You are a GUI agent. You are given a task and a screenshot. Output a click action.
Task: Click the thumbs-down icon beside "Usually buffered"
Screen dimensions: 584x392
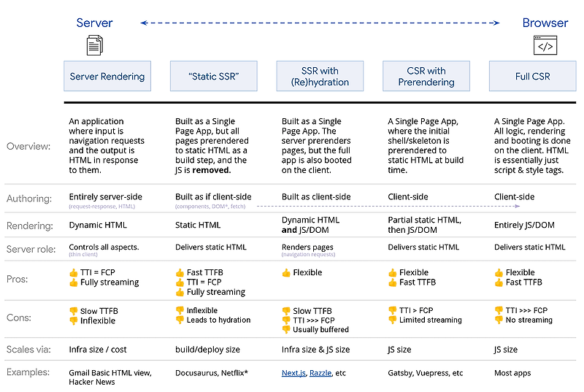tap(287, 329)
